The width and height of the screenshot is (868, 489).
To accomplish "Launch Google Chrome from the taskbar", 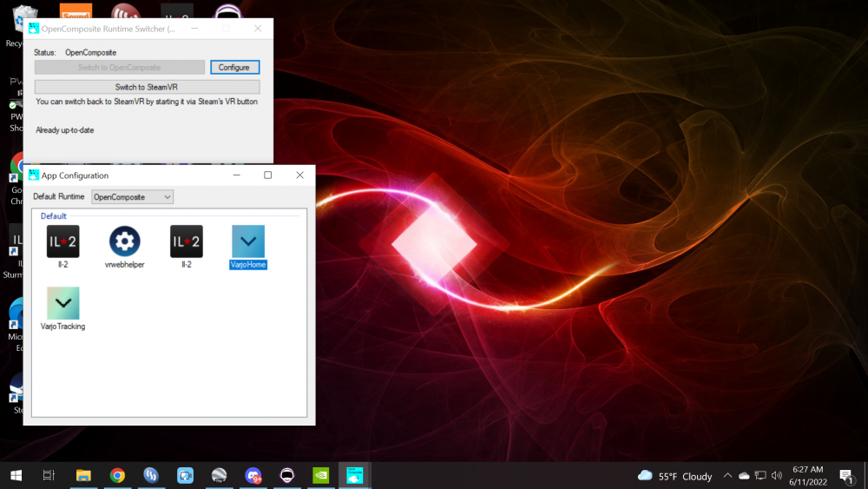I will [117, 475].
